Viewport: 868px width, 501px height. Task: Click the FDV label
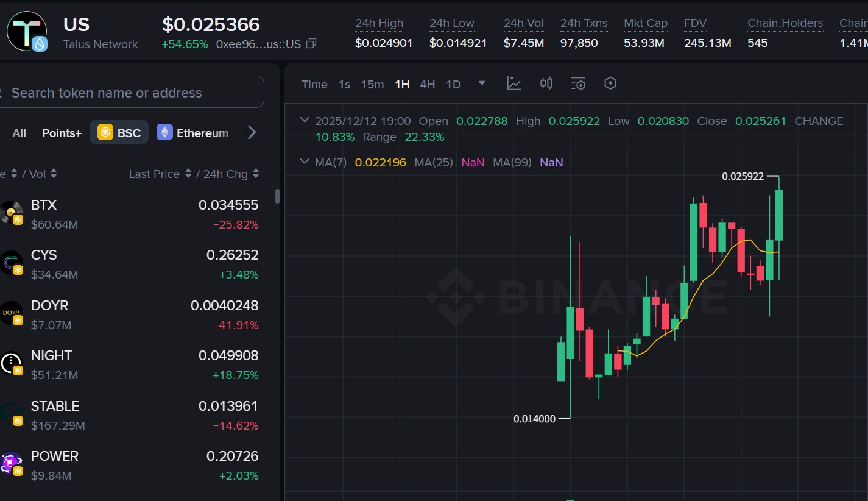click(696, 23)
